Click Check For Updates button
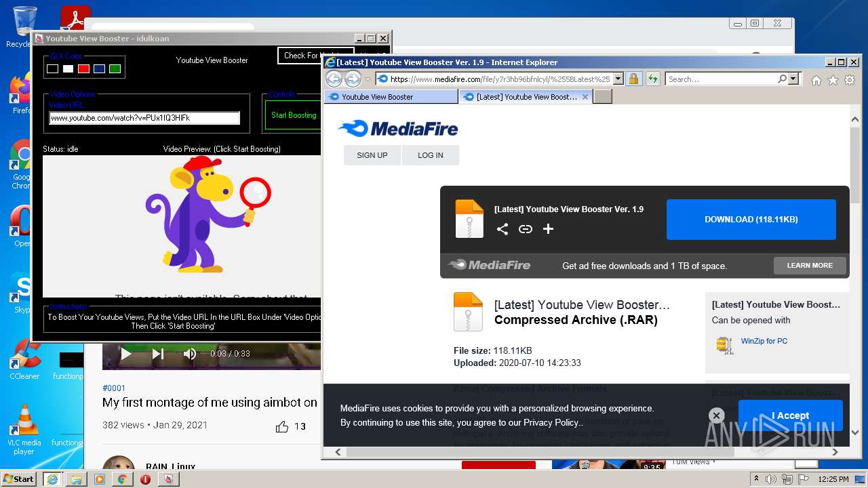The image size is (868, 488). coord(315,56)
